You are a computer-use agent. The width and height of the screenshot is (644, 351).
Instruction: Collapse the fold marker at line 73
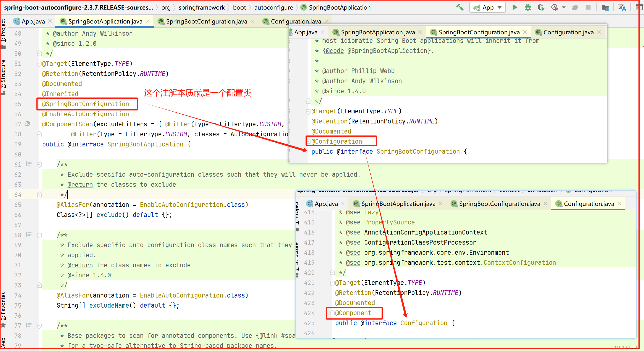[39, 285]
